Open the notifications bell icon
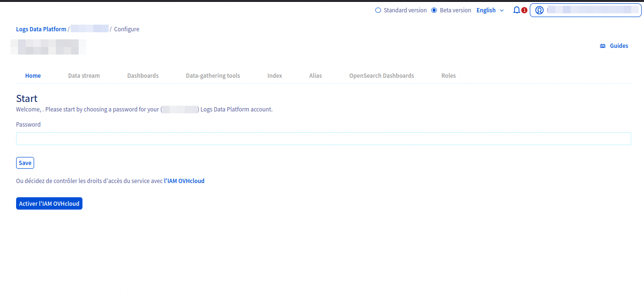This screenshot has width=644, height=294. pos(517,10)
